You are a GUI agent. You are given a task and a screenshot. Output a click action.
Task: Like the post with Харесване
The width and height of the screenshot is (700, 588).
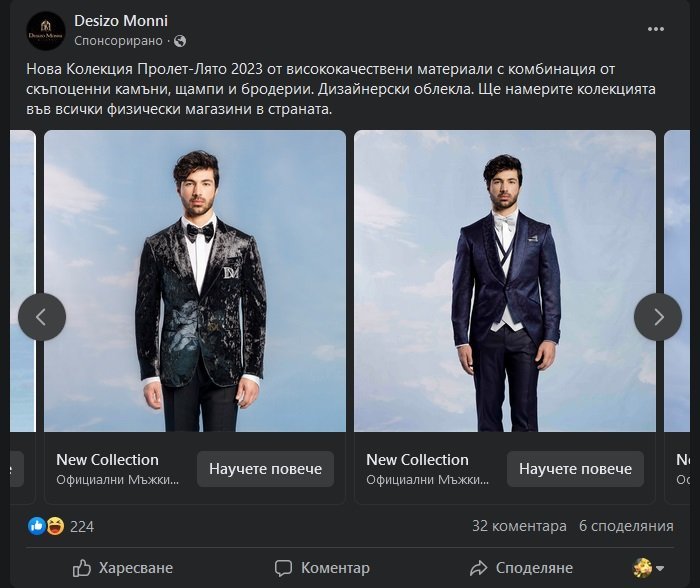[123, 568]
